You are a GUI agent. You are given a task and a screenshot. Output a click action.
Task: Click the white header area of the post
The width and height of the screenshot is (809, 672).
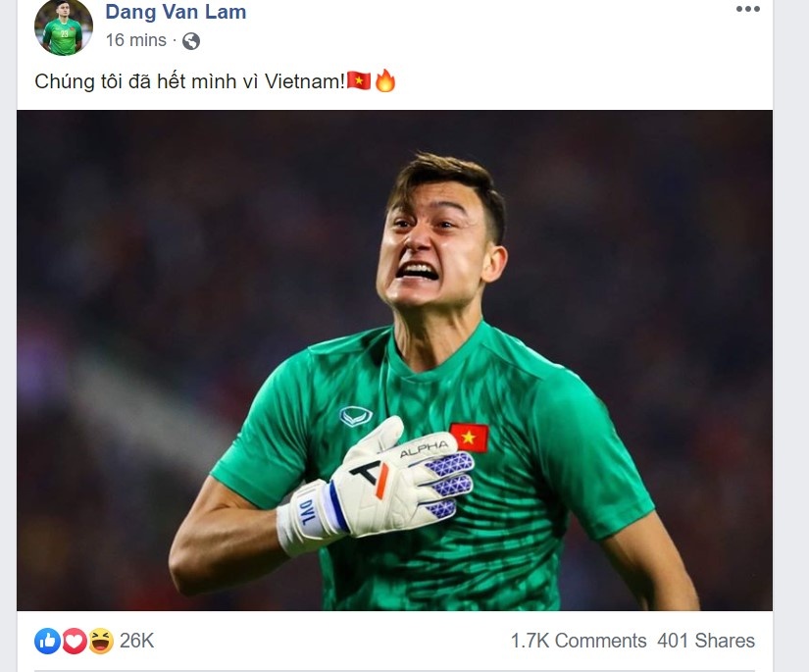pos(490,29)
